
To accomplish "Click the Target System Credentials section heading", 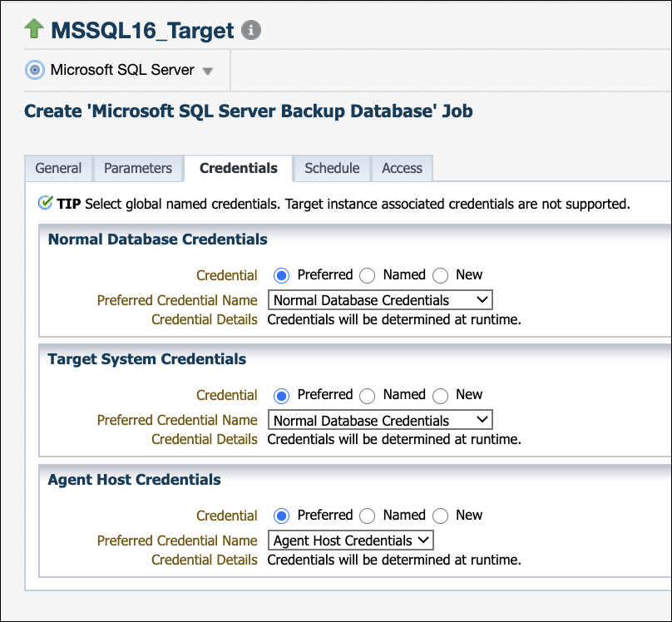I will tap(146, 359).
